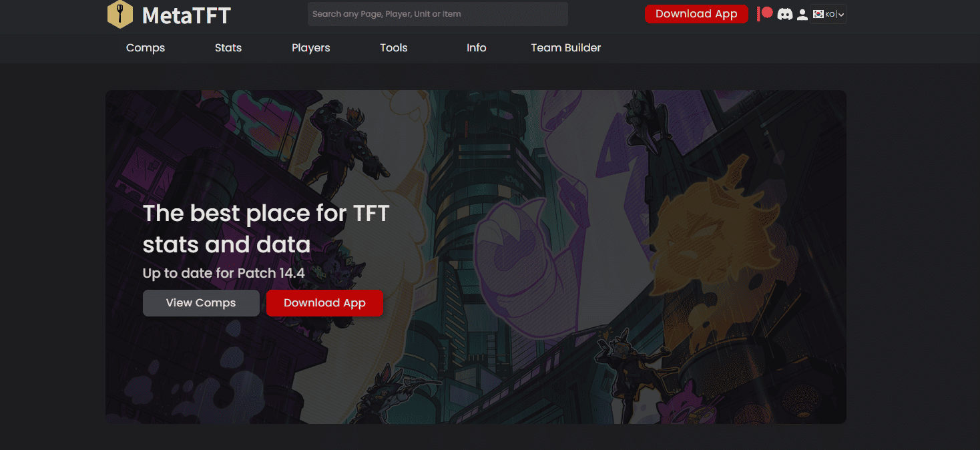980x450 pixels.
Task: Click the 'Up to date for Patch 14.4' text
Action: 224,273
